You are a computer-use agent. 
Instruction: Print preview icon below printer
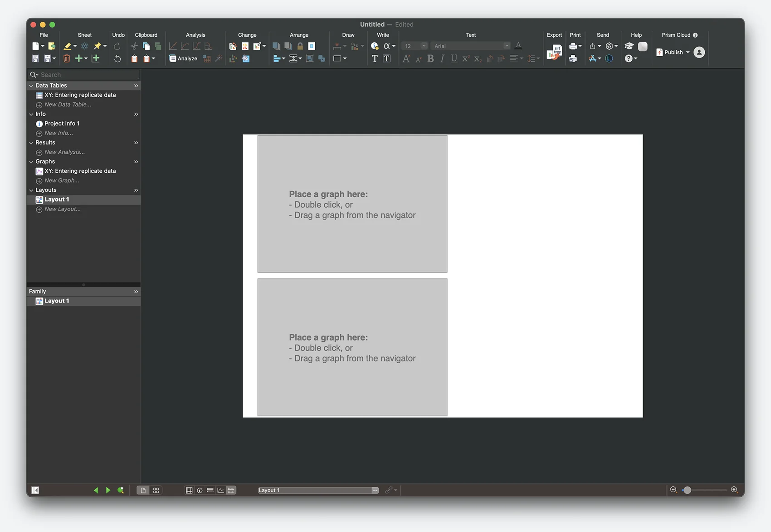pos(573,59)
